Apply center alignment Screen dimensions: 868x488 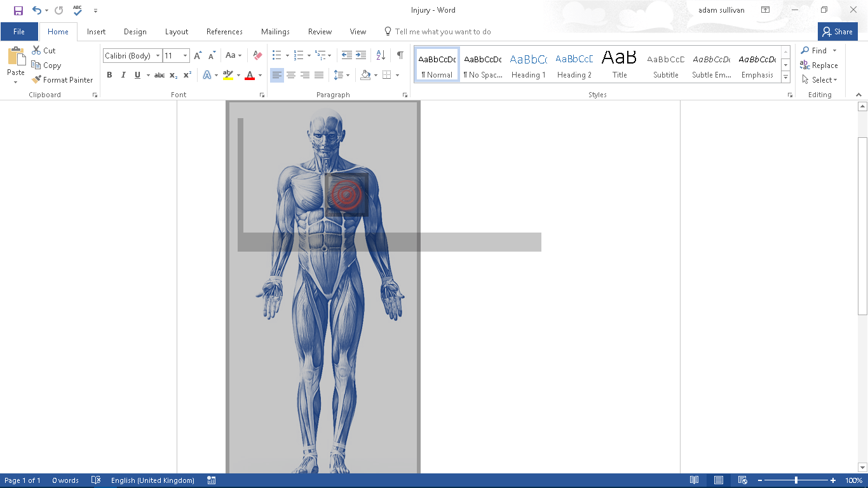click(x=291, y=75)
